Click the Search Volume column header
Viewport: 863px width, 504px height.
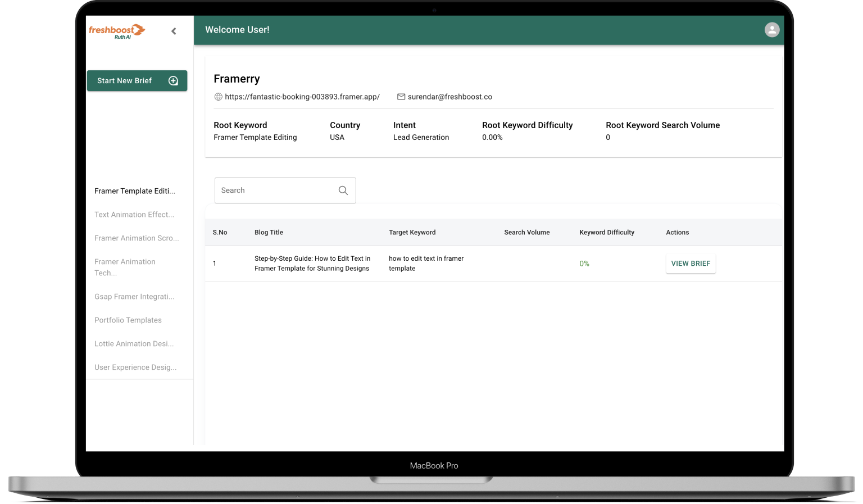pos(527,233)
